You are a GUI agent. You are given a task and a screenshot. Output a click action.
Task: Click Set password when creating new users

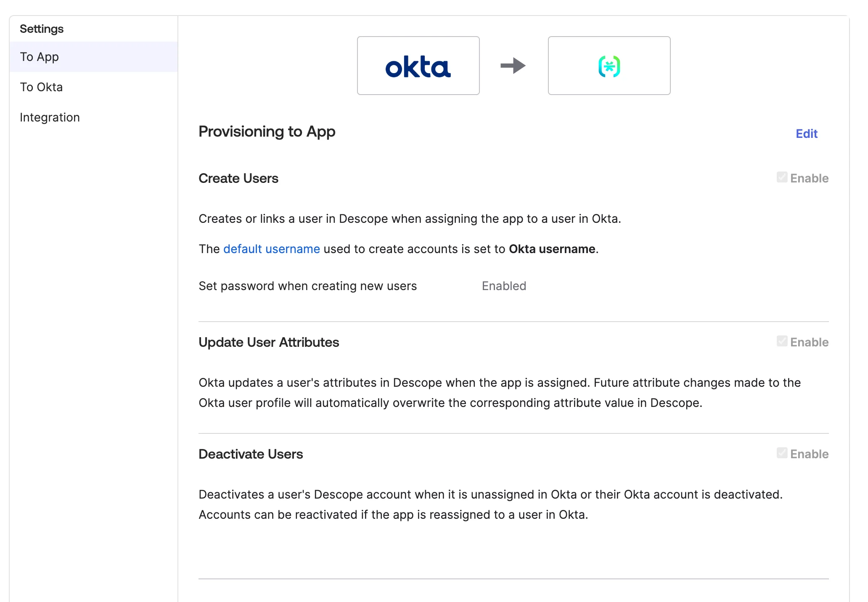(307, 286)
